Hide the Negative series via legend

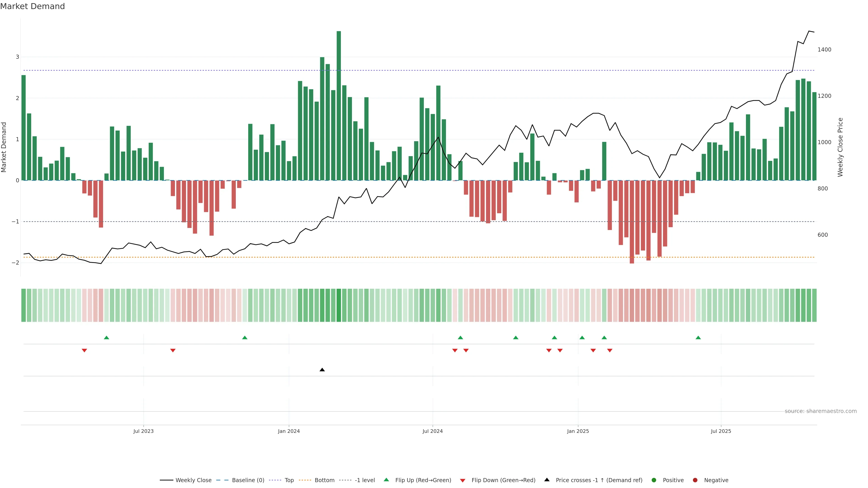(x=716, y=480)
